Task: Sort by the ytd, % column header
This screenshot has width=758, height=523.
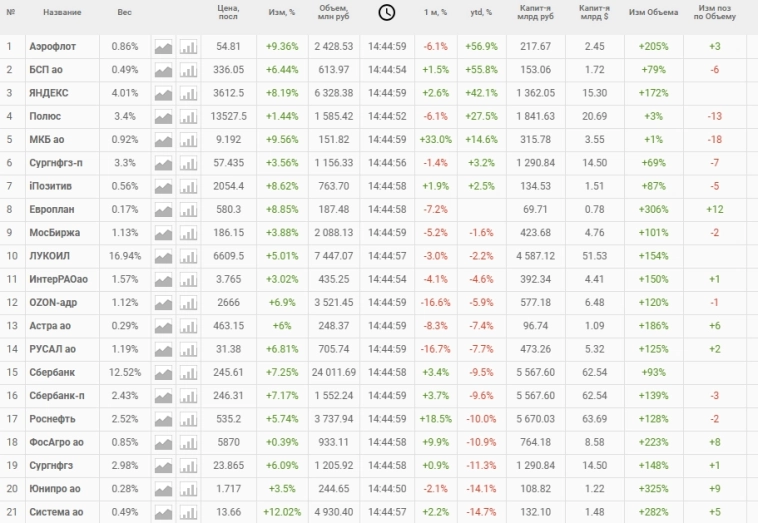Action: (481, 12)
